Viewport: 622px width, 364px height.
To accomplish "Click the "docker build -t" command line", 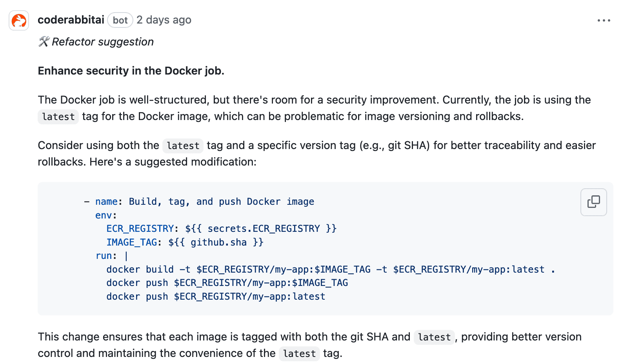I will [330, 269].
